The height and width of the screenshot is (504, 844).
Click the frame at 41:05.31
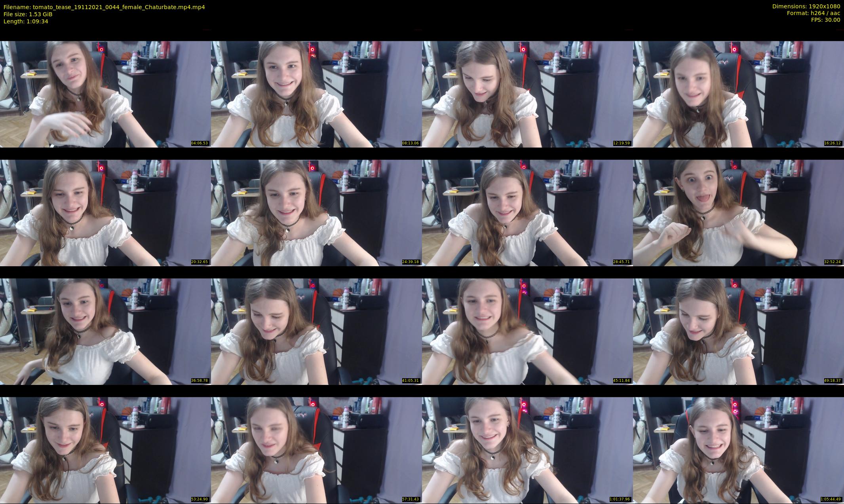pyautogui.click(x=316, y=332)
